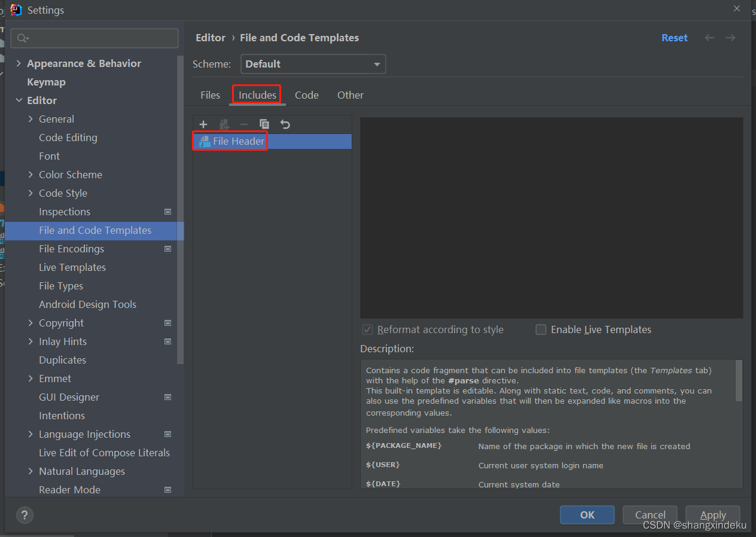
Task: Enable Live Templates checkbox
Action: [541, 329]
